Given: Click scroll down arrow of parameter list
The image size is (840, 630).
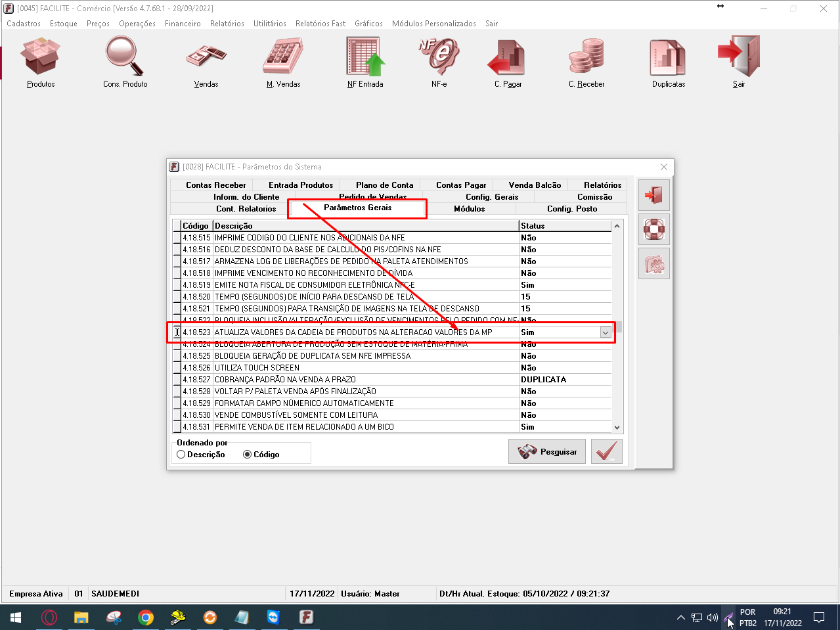Looking at the screenshot, I should click(x=617, y=428).
